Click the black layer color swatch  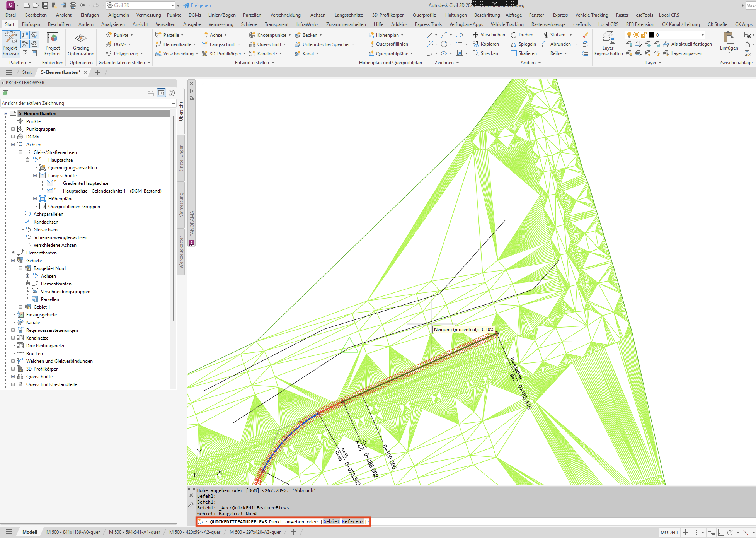point(651,35)
